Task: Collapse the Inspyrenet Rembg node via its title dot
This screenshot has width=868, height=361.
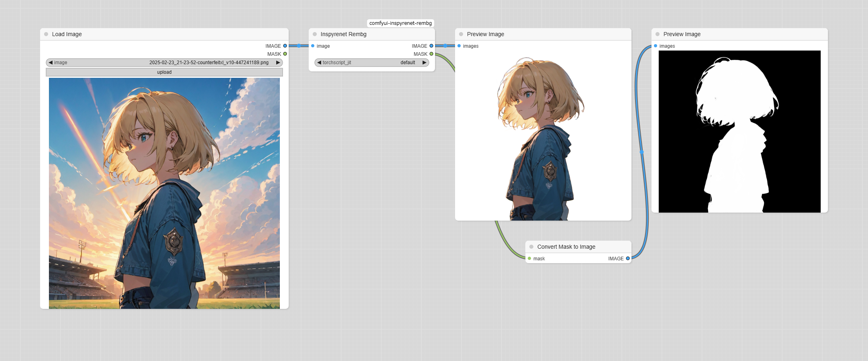Action: pyautogui.click(x=314, y=34)
